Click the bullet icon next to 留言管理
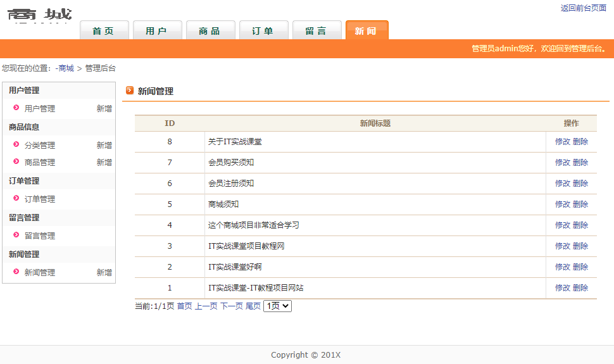The height and width of the screenshot is (364, 614). (x=16, y=235)
